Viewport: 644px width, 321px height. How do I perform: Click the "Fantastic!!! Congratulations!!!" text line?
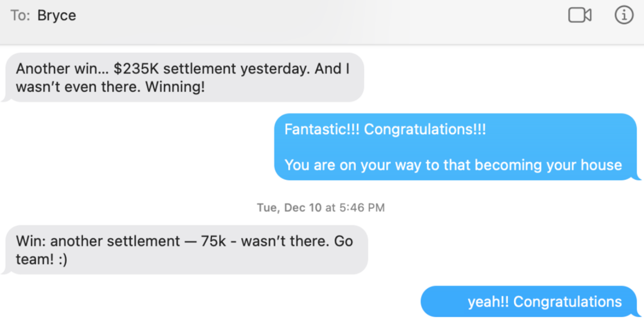385,129
